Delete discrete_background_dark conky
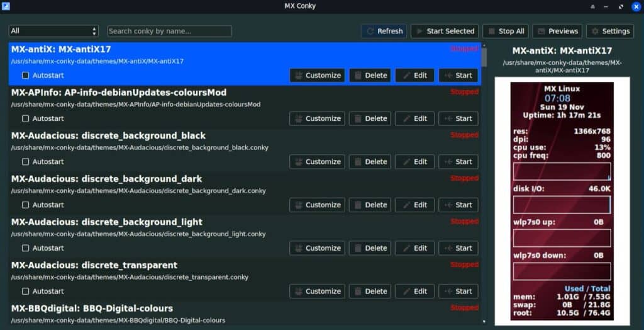The image size is (644, 330). click(371, 205)
